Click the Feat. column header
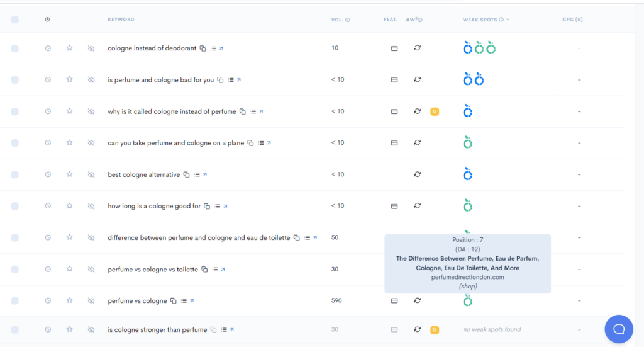The width and height of the screenshot is (644, 347). 390,20
